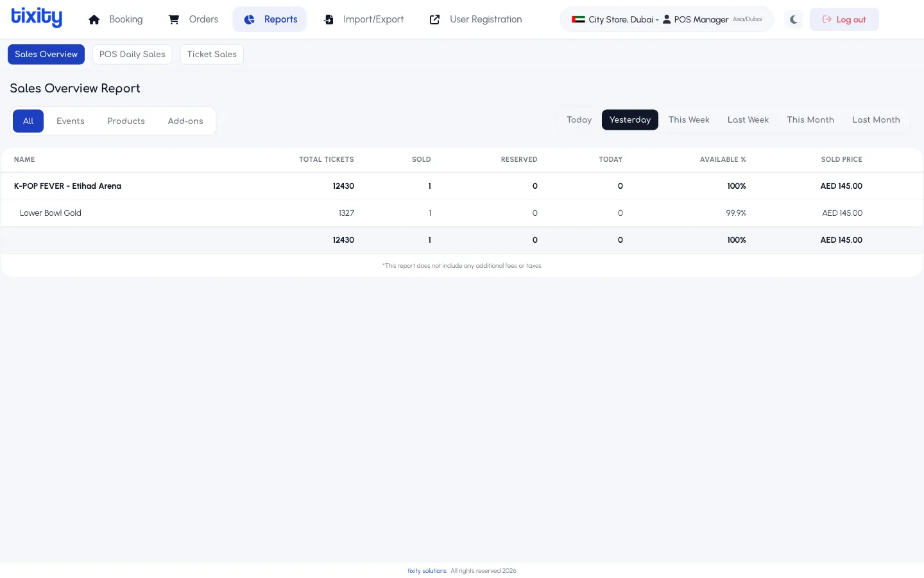
Task: Switch to the POS Daily Sales tab
Action: pos(132,55)
